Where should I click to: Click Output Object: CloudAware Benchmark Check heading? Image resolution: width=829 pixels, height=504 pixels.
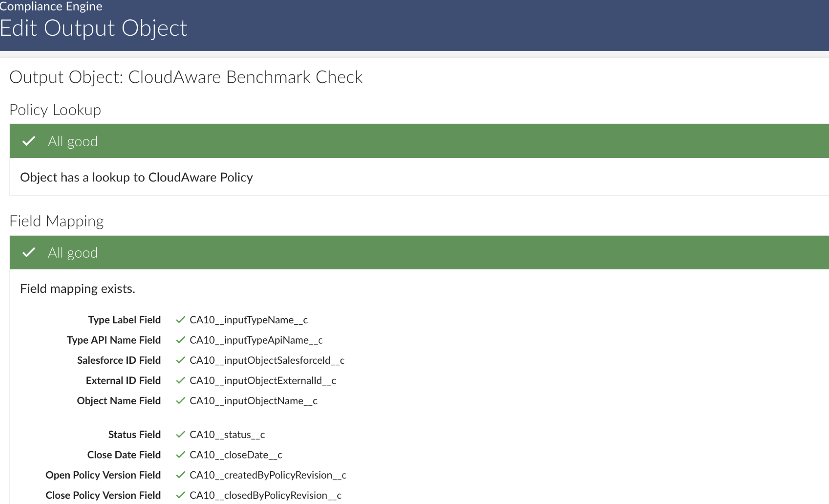point(186,77)
